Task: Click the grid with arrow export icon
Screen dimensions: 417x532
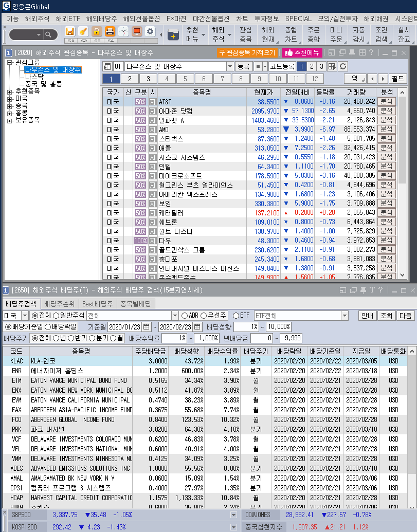Action: tap(332, 66)
